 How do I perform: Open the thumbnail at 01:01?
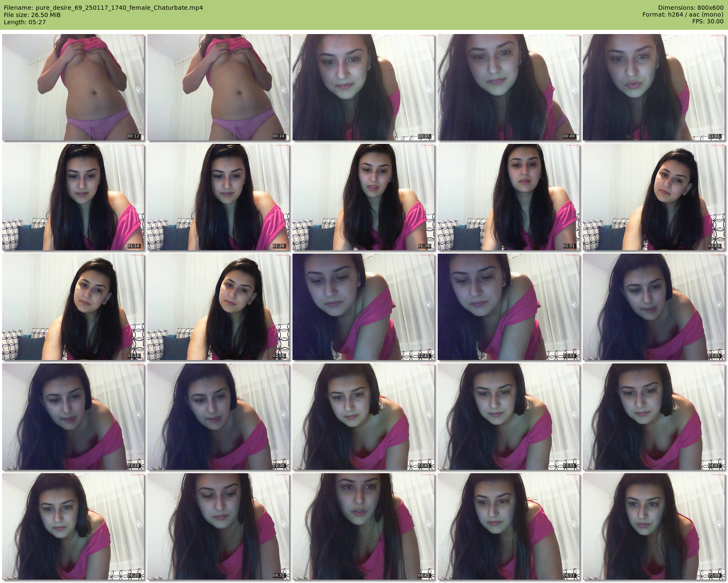coord(654,87)
